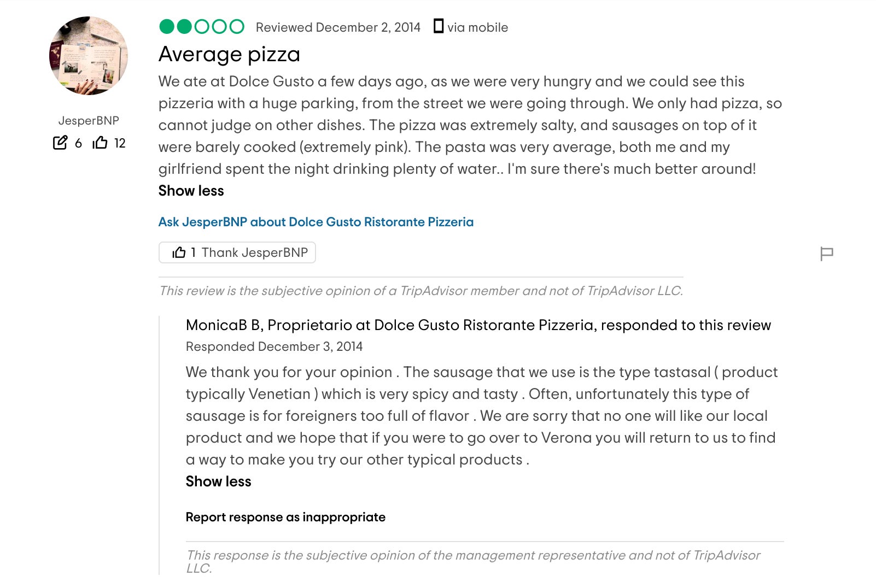Click the via mobile label
The height and width of the screenshot is (588, 876).
point(477,27)
